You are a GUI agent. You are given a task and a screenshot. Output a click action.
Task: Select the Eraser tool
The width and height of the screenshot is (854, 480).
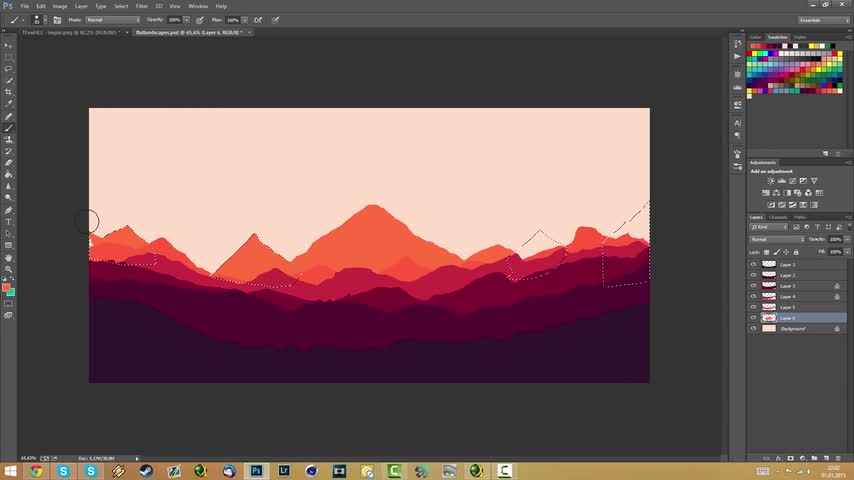(x=8, y=163)
